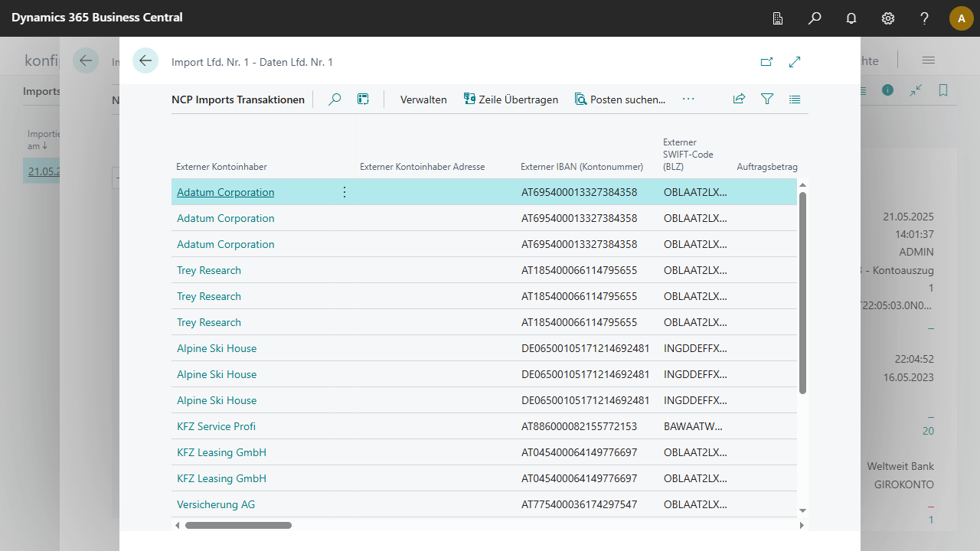Click the edit list icon in the toolbar

[364, 99]
